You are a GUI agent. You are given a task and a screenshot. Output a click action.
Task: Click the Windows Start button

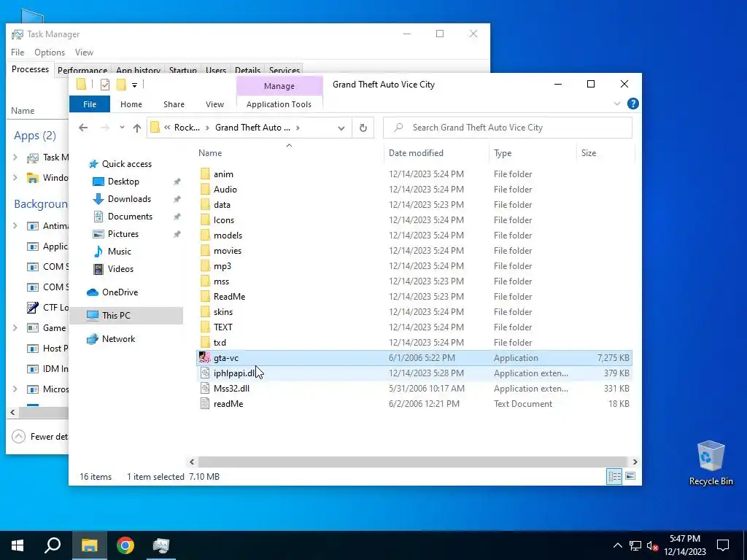[x=18, y=545]
